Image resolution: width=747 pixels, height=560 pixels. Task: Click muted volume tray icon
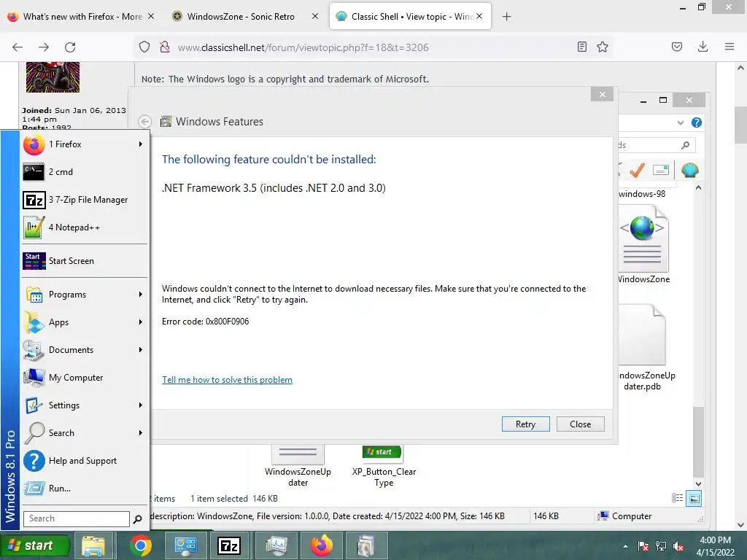point(678,546)
